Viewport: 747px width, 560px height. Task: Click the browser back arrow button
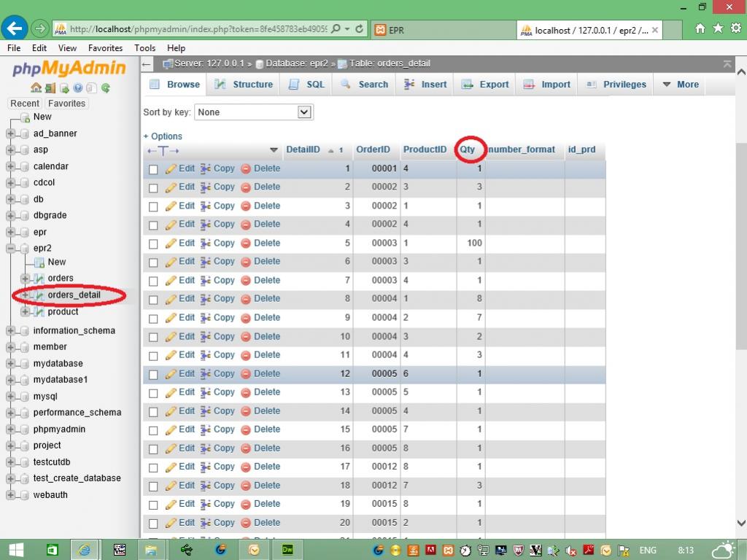15,29
